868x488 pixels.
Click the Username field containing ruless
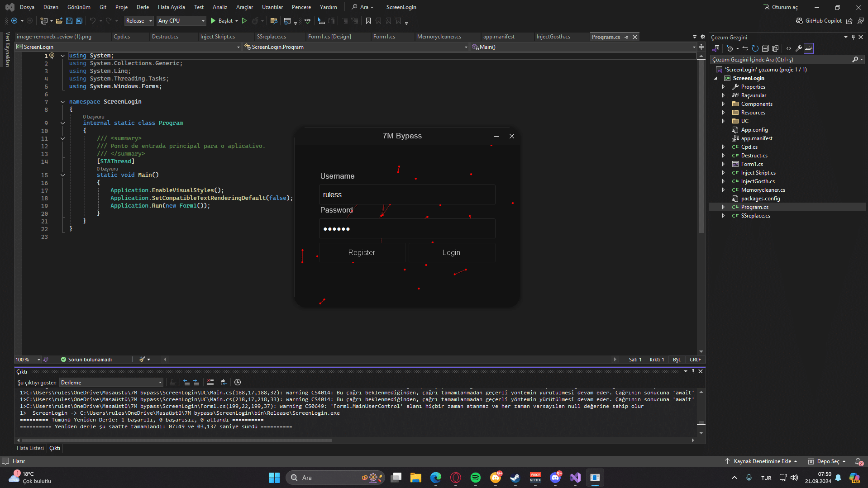[x=407, y=195]
